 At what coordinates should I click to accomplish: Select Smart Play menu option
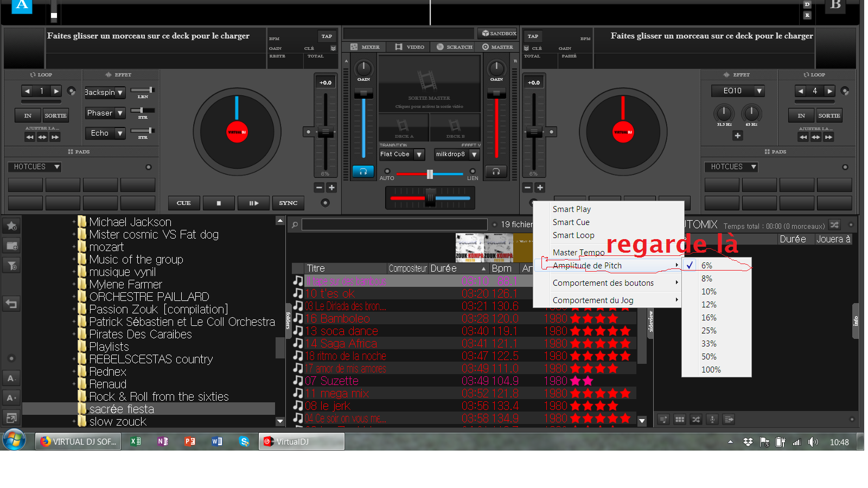(571, 209)
